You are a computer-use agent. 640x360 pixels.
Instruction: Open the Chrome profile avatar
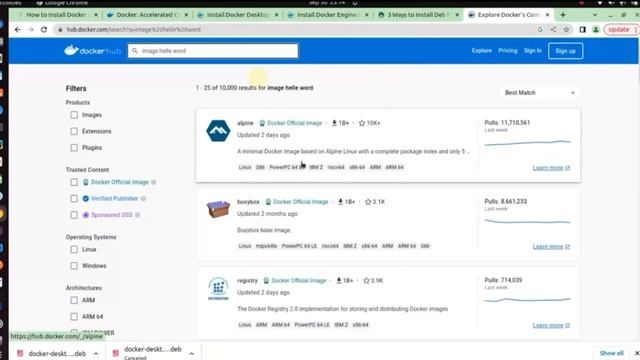(596, 29)
